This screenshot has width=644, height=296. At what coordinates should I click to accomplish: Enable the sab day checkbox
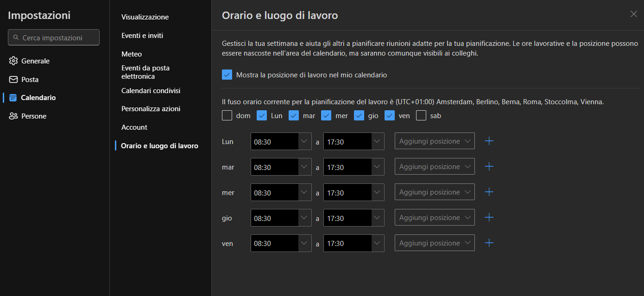tap(421, 116)
